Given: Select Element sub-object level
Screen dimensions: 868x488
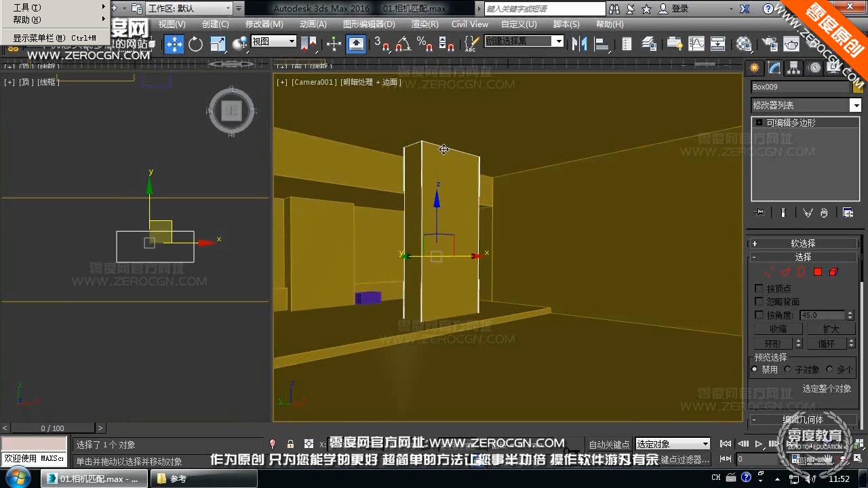Looking at the screenshot, I should click(833, 272).
